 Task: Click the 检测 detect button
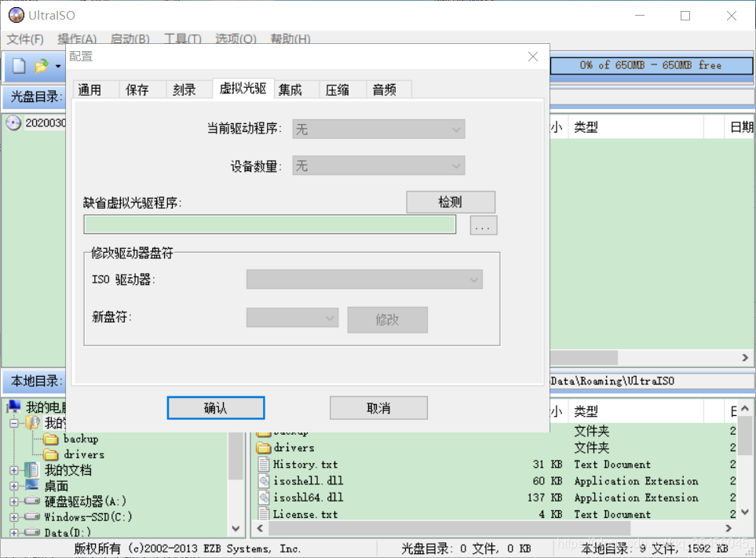[x=451, y=202]
